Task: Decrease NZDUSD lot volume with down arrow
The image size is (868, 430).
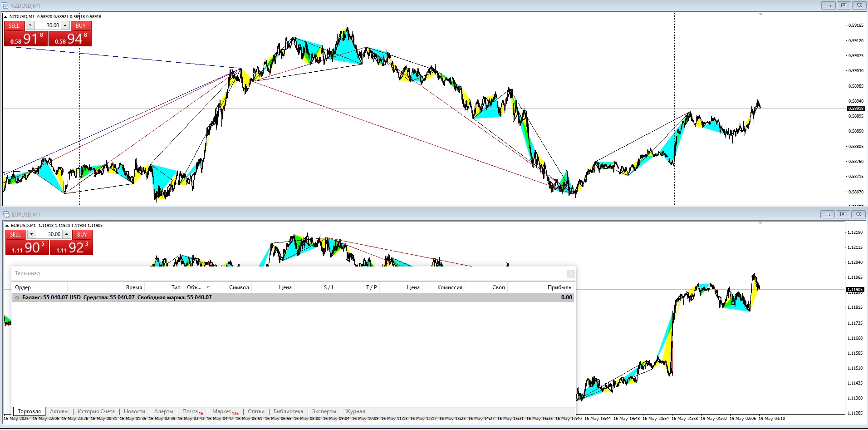Action: click(30, 25)
